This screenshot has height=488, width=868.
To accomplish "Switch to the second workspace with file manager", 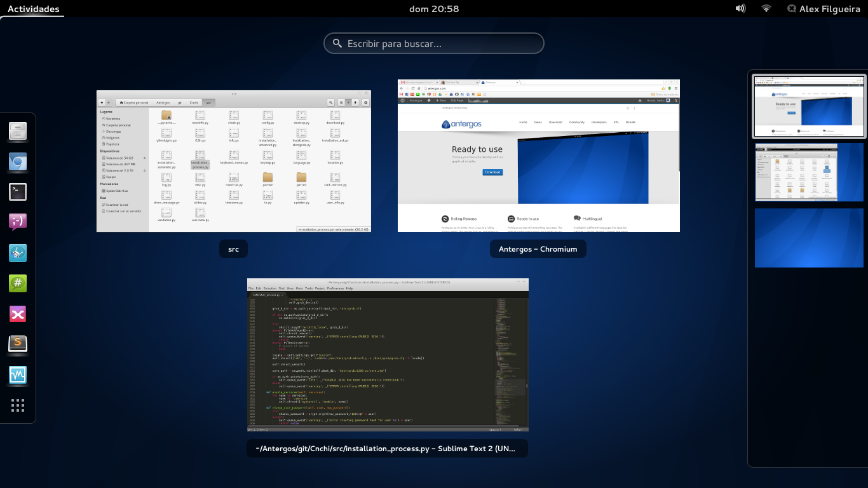I will point(809,172).
